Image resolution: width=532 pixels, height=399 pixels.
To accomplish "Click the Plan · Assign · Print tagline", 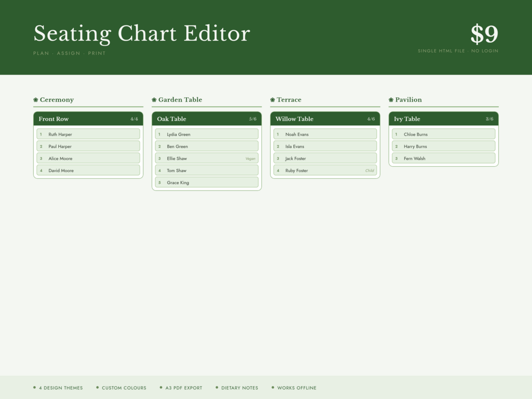I will pyautogui.click(x=69, y=53).
